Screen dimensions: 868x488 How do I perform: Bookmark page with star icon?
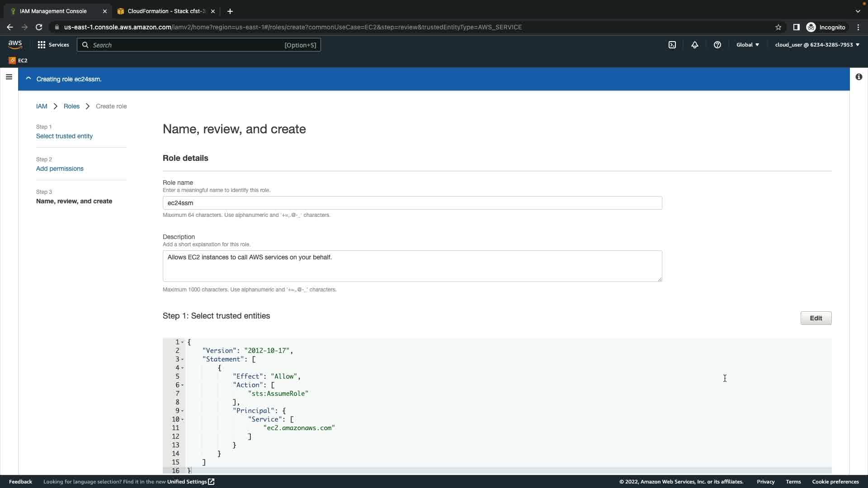tap(778, 27)
